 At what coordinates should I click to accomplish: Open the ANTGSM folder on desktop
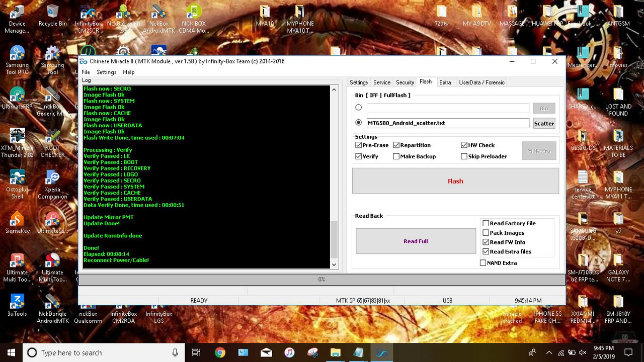pyautogui.click(x=618, y=16)
